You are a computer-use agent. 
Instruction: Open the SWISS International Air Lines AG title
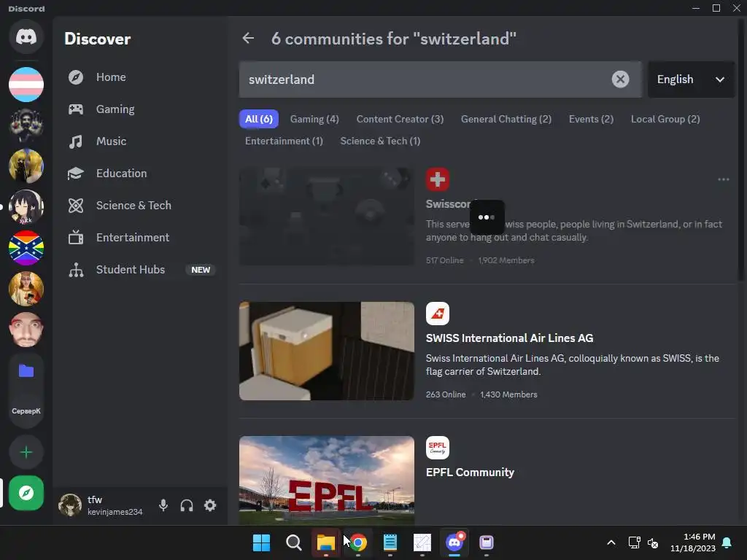pos(509,338)
